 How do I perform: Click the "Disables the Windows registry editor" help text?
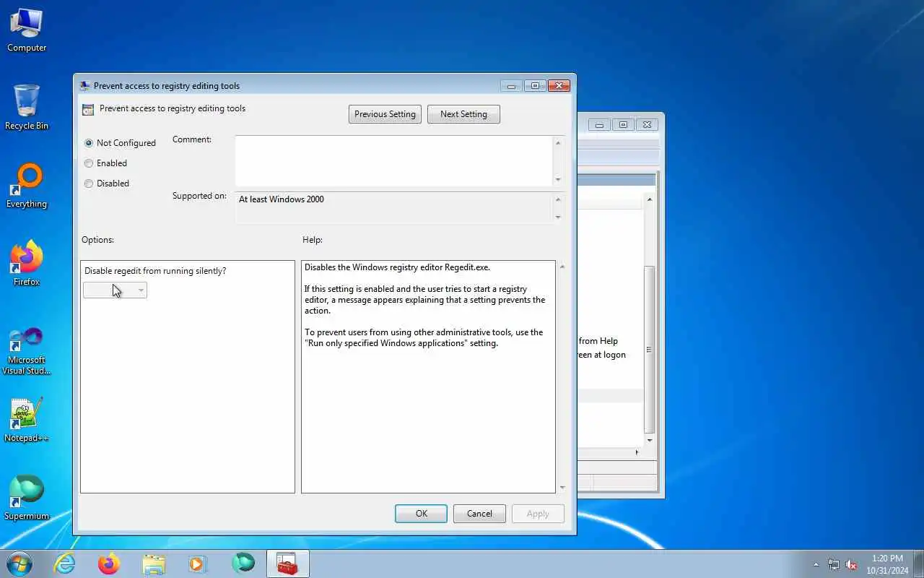click(397, 267)
